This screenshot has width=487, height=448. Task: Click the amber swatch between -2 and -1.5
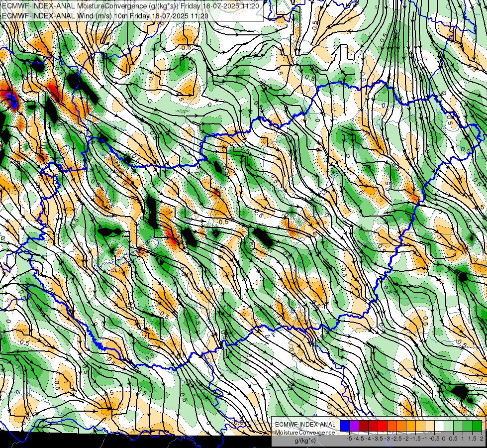411,426
